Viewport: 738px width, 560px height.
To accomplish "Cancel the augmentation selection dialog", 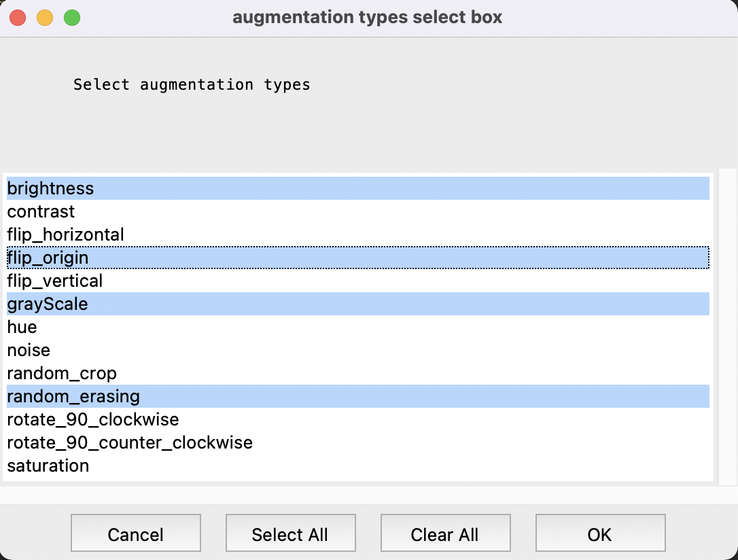I will (135, 533).
